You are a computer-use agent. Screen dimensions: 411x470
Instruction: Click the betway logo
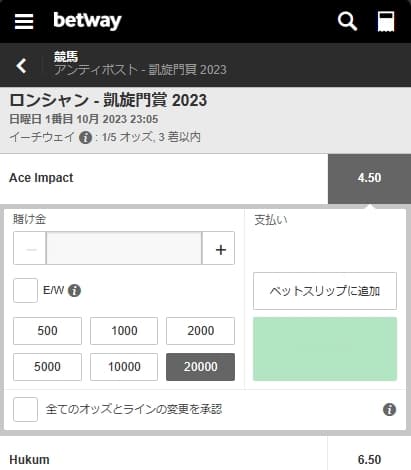pos(87,21)
